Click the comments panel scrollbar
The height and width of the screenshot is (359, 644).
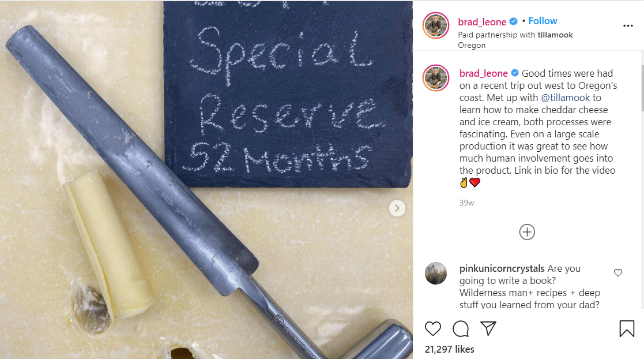pos(642,88)
